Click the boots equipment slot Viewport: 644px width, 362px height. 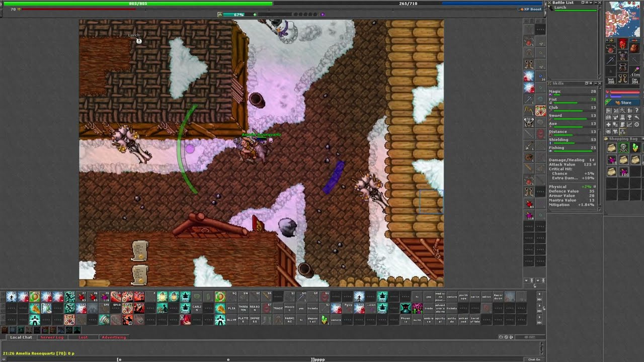point(622,78)
